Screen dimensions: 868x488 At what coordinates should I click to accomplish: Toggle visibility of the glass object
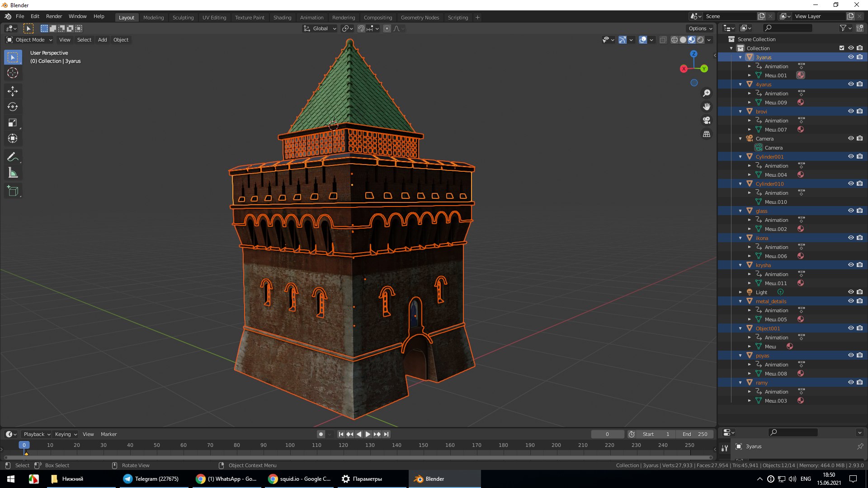pyautogui.click(x=851, y=211)
